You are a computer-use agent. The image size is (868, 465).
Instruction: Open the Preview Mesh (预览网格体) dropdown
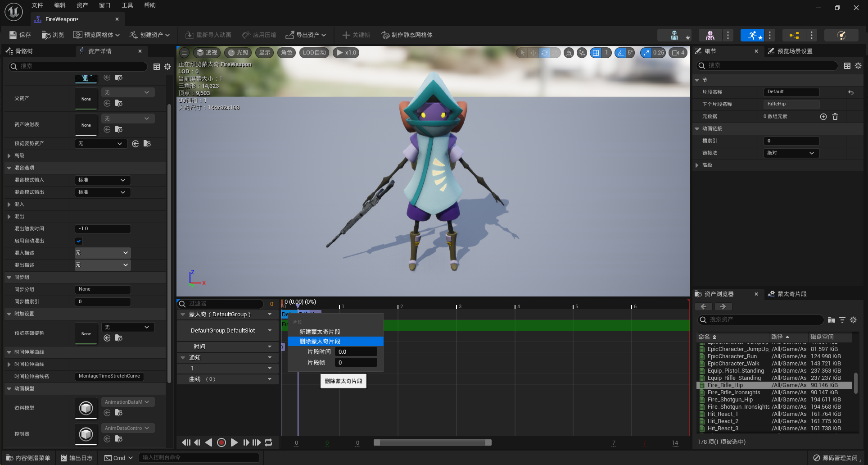point(96,35)
